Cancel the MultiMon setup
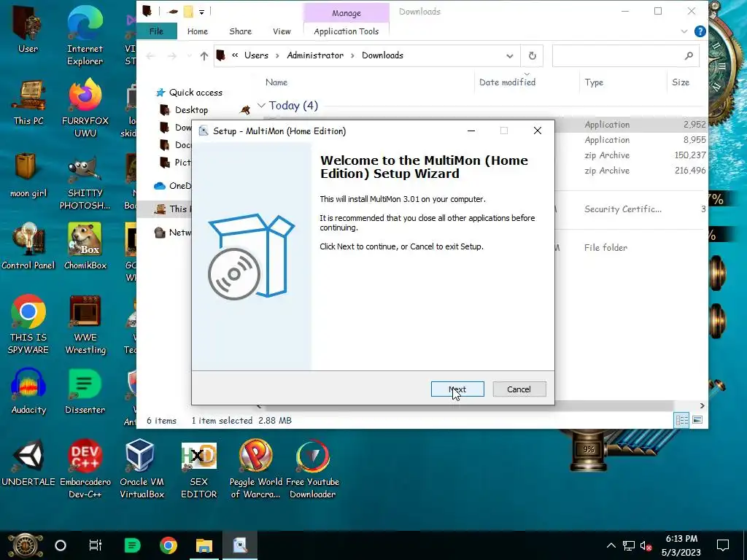Viewport: 747px width, 560px height. coord(519,389)
